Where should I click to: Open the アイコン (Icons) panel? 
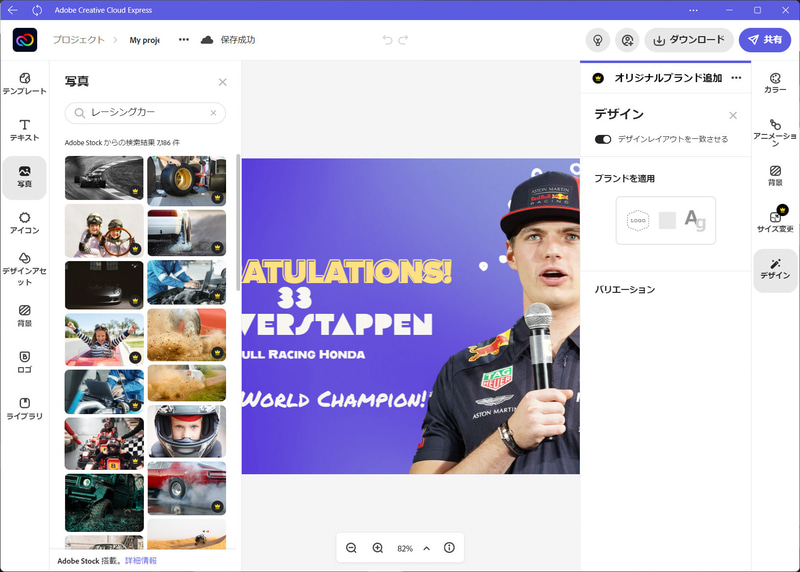(24, 223)
